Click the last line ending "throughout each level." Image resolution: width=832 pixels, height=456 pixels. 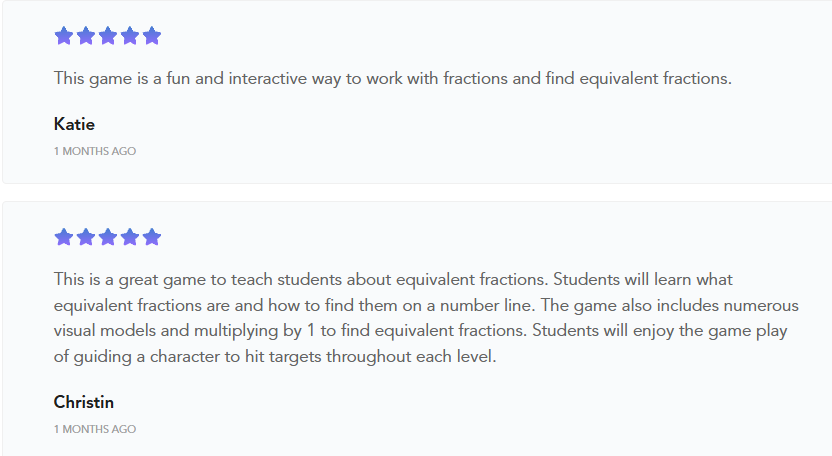(274, 357)
